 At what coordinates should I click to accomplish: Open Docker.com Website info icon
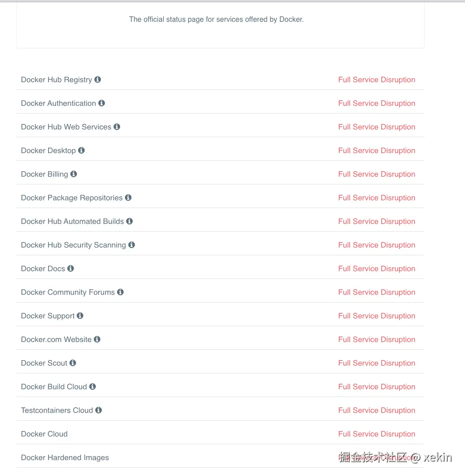[97, 339]
